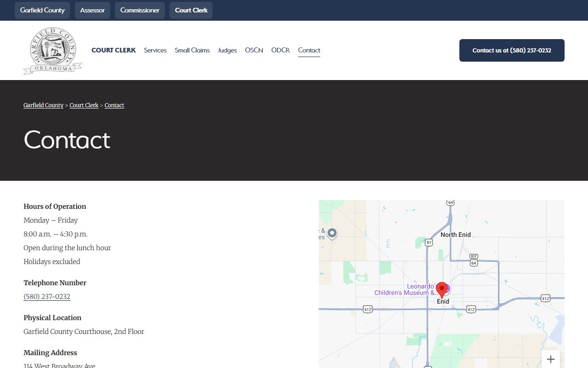Open the OSCN navigation link
This screenshot has height=368, width=588.
click(254, 50)
